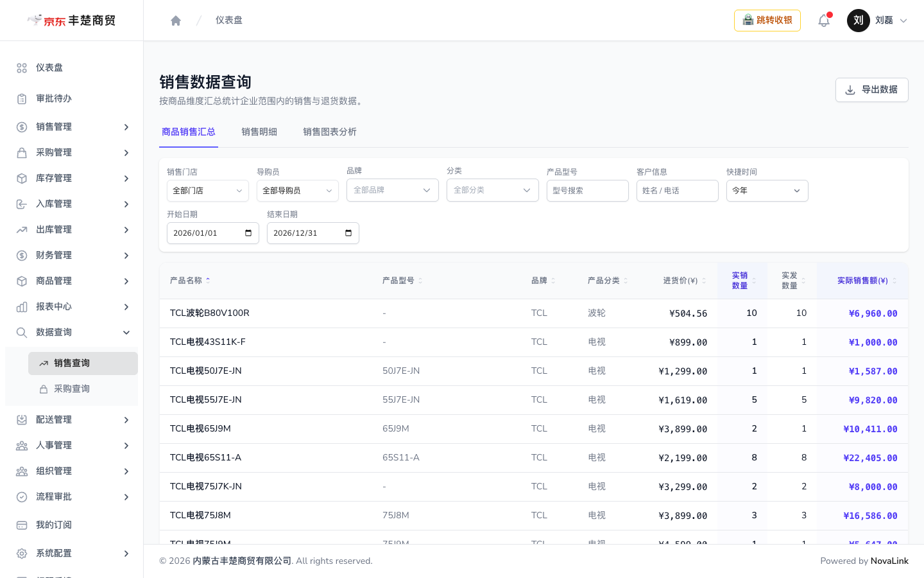924x578 pixels.
Task: Click the home icon in the breadcrumb
Action: coord(176,21)
